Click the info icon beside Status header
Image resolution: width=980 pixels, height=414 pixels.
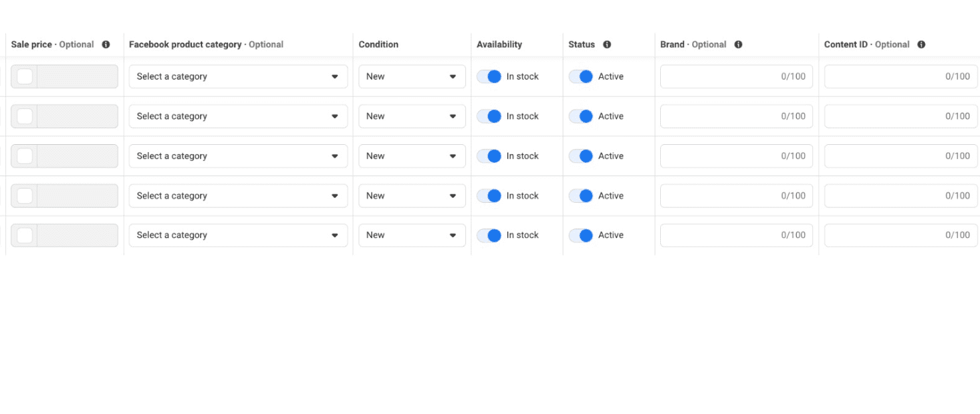[606, 45]
